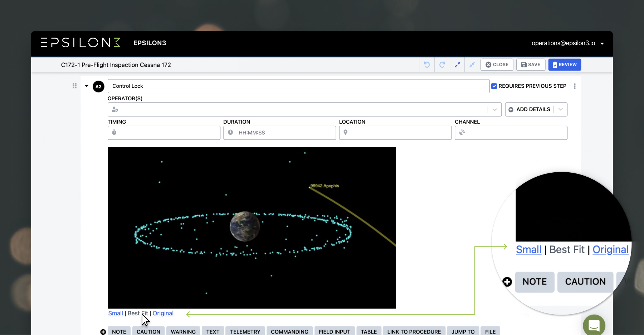The width and height of the screenshot is (644, 335).
Task: Click the Small image size link
Action: (116, 314)
